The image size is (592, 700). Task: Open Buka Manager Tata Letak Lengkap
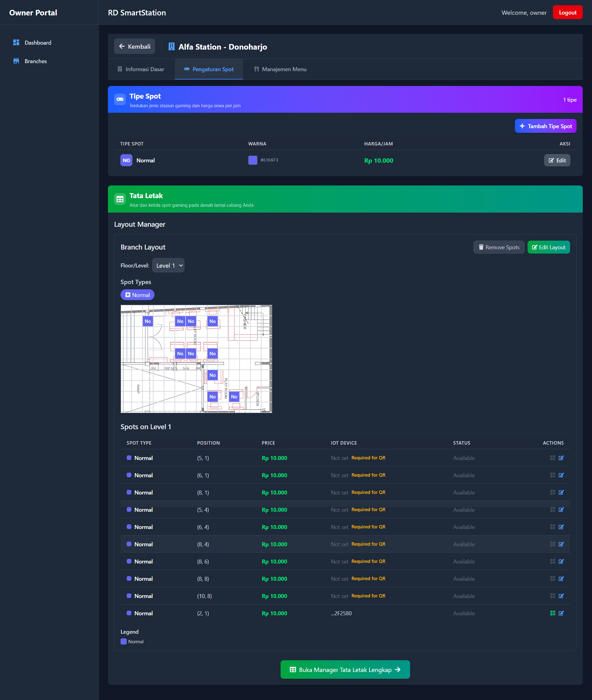tap(345, 669)
